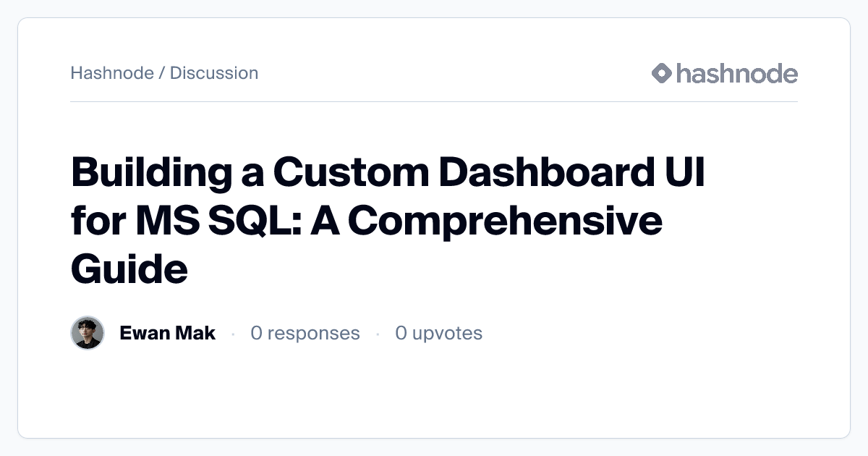Click the dot between author and responses
This screenshot has height=456, width=868.
pyautogui.click(x=233, y=334)
